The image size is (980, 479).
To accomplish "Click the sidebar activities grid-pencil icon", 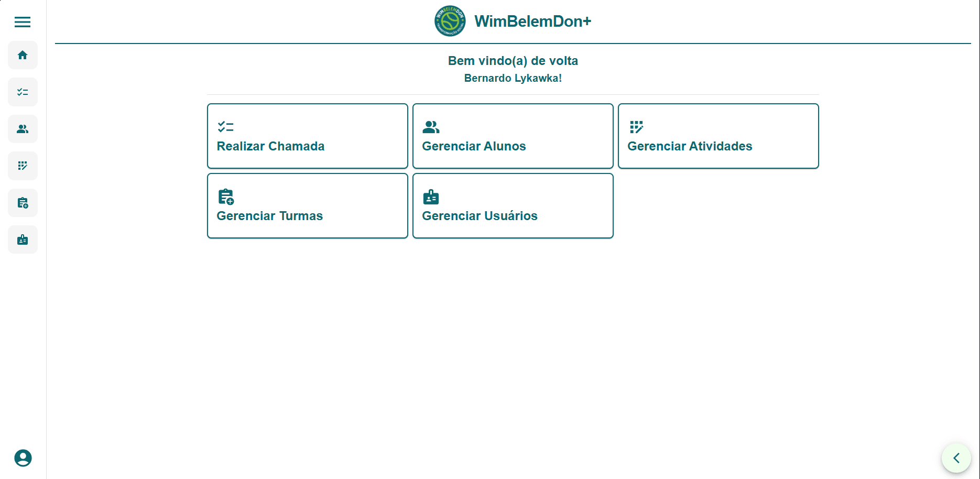I will pyautogui.click(x=23, y=166).
